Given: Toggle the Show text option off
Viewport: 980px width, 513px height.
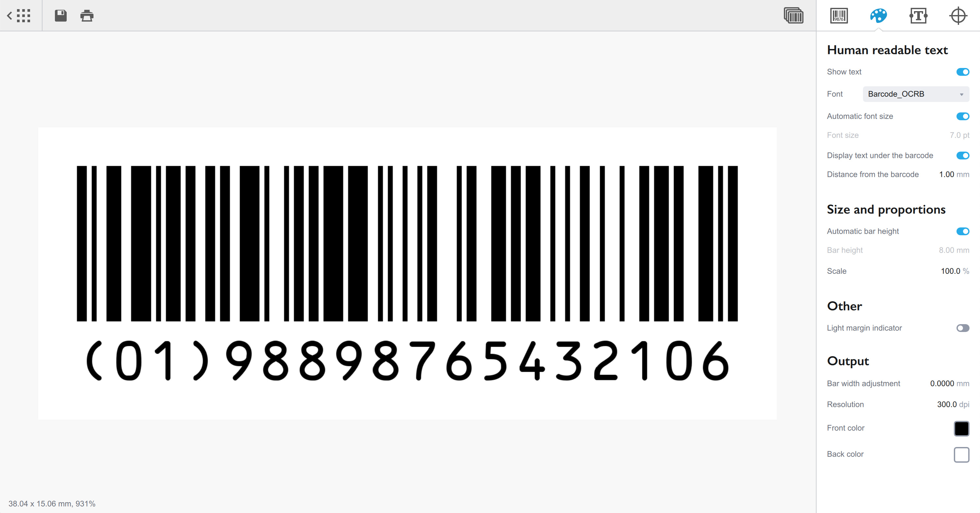Looking at the screenshot, I should coord(962,71).
